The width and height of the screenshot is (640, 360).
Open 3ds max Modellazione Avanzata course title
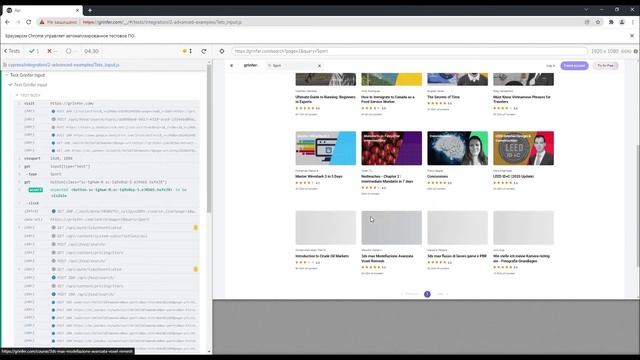click(387, 258)
